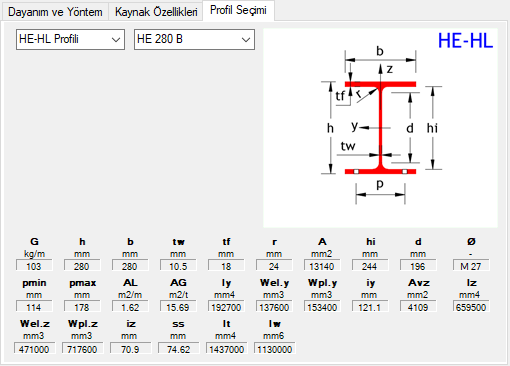Click the pmin field showing 114
510x366 pixels.
[34, 307]
